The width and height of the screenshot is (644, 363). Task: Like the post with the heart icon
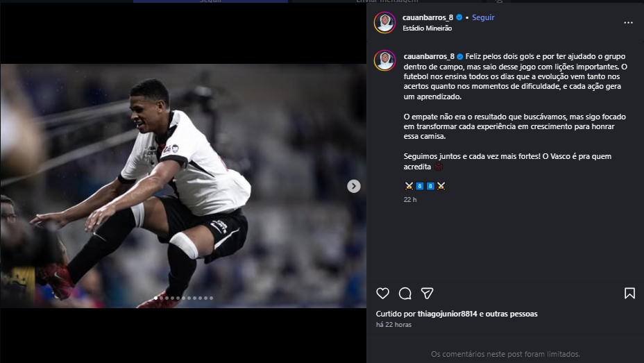pos(383,293)
